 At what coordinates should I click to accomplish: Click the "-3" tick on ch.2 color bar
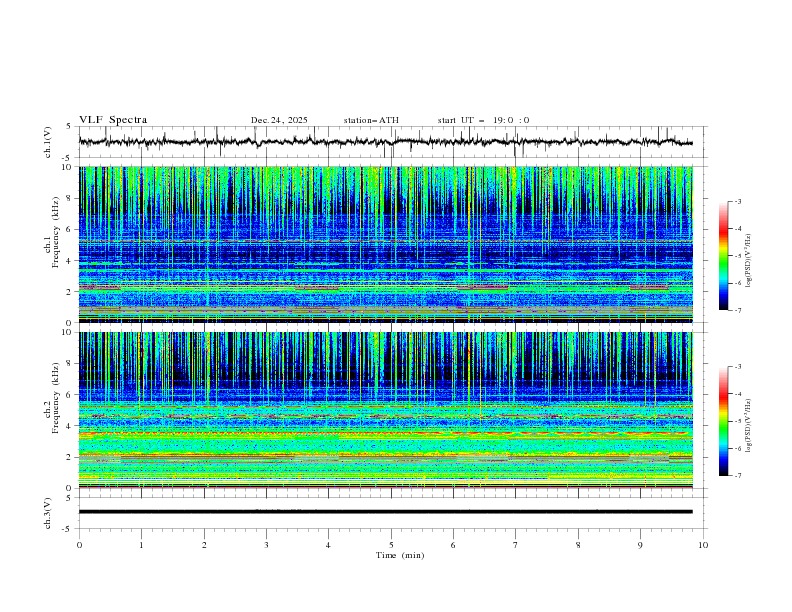[x=737, y=367]
